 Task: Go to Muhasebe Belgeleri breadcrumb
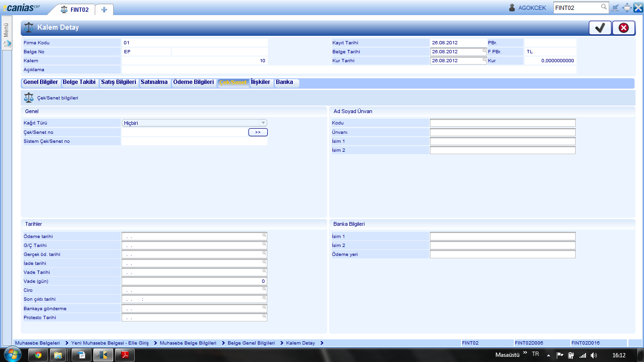pos(38,343)
